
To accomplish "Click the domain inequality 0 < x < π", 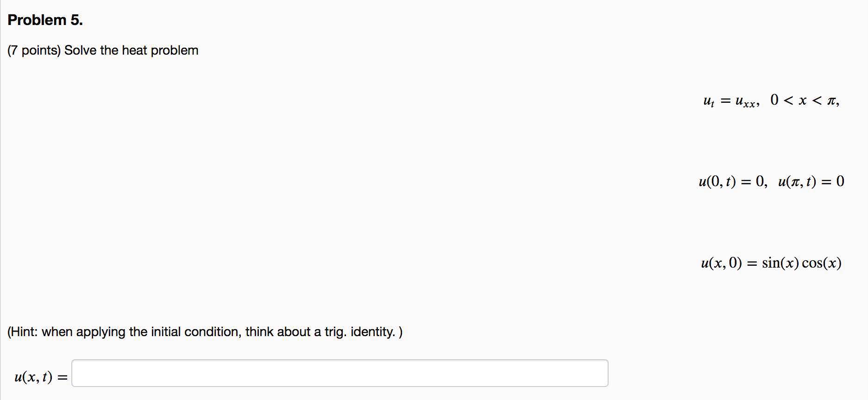I will point(804,100).
